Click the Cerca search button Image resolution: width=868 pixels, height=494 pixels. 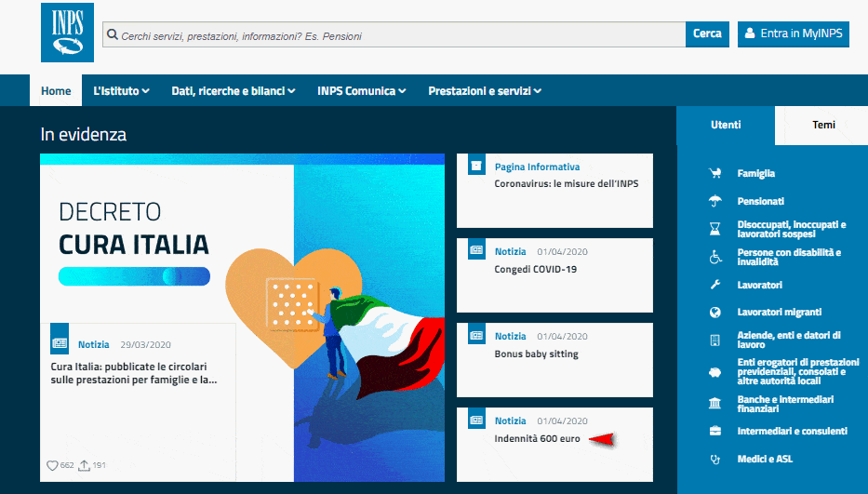707,34
